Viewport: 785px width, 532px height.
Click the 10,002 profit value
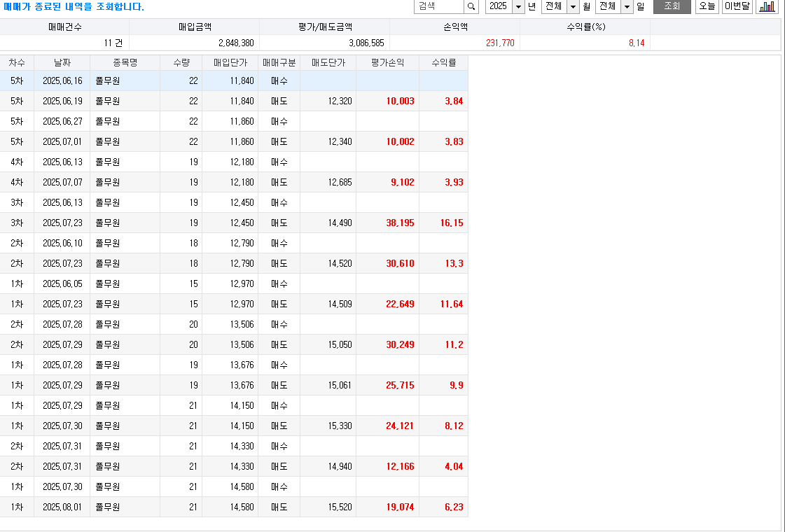point(400,141)
